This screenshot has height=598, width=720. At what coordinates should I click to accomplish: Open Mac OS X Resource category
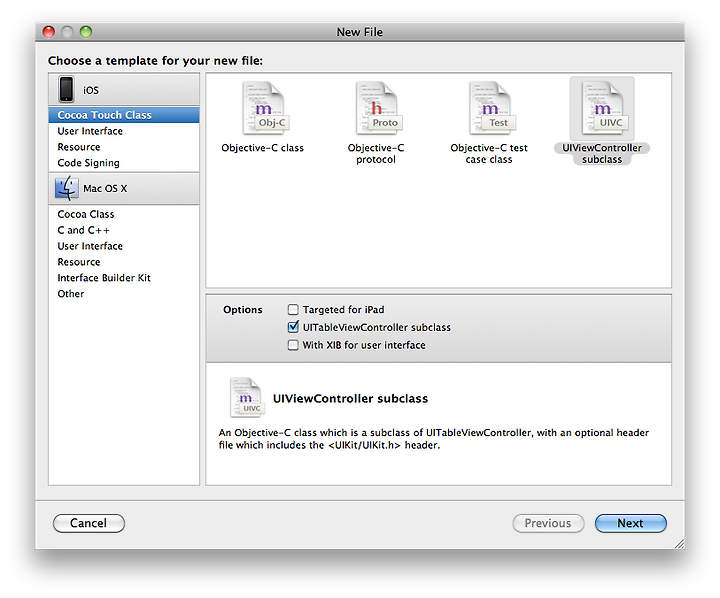(x=124, y=262)
